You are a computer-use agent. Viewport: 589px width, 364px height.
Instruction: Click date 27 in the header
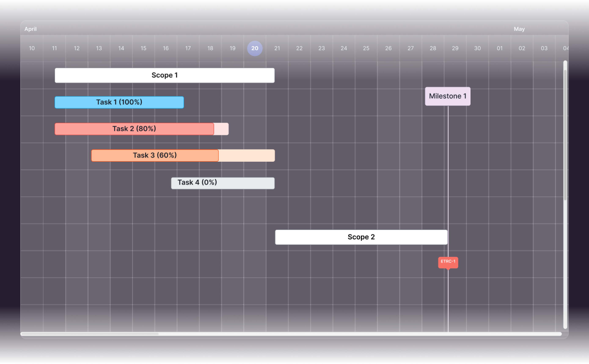[411, 48]
